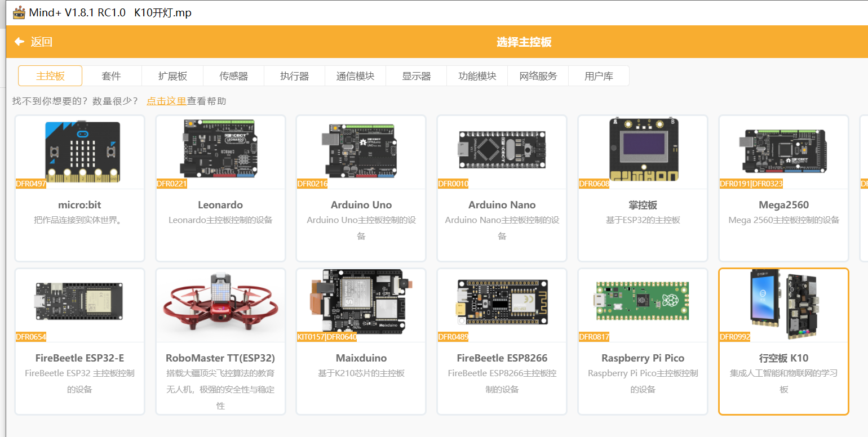Click the 点击这里 help link

click(166, 101)
